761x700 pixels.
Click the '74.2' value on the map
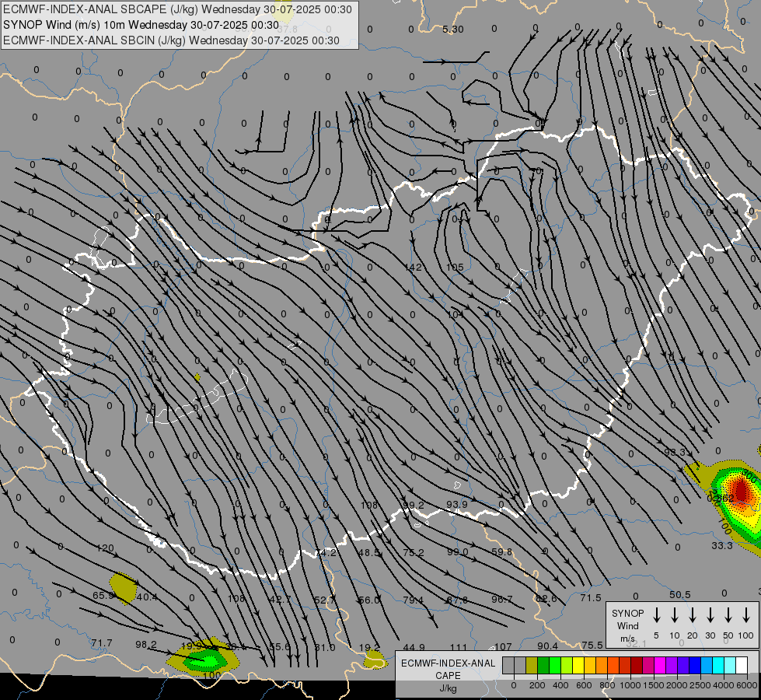[x=326, y=553]
